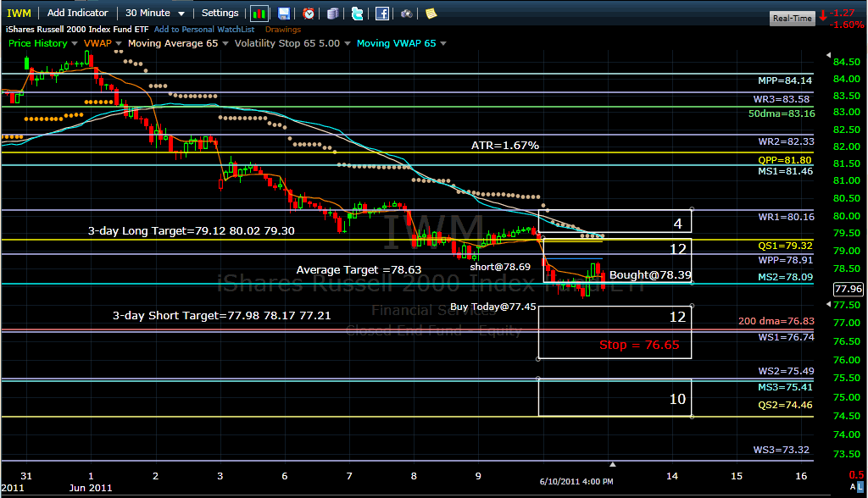Click the red 0.5 value near the bottom-right corner
The image size is (868, 498).
point(856,475)
